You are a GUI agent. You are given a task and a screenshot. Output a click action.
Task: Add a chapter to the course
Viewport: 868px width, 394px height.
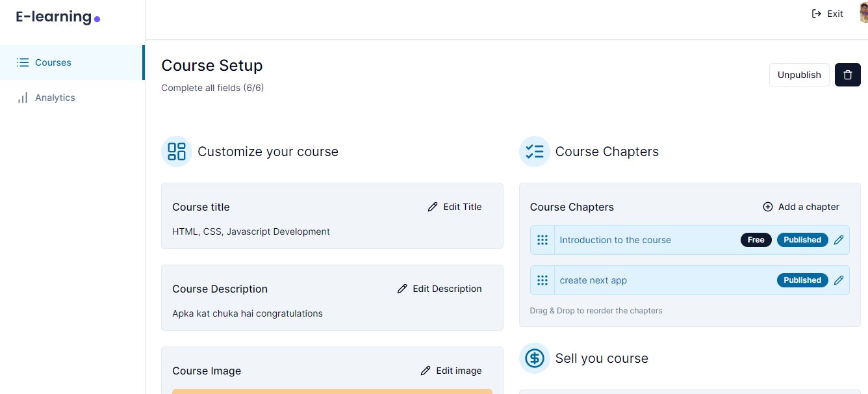(801, 207)
